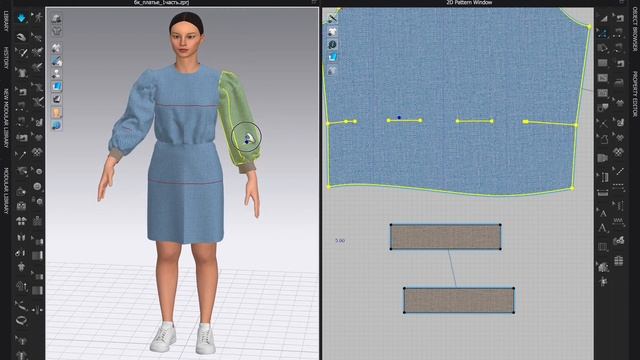Toggle the blue sphere environment icon in 3D viewport

pos(57,125)
